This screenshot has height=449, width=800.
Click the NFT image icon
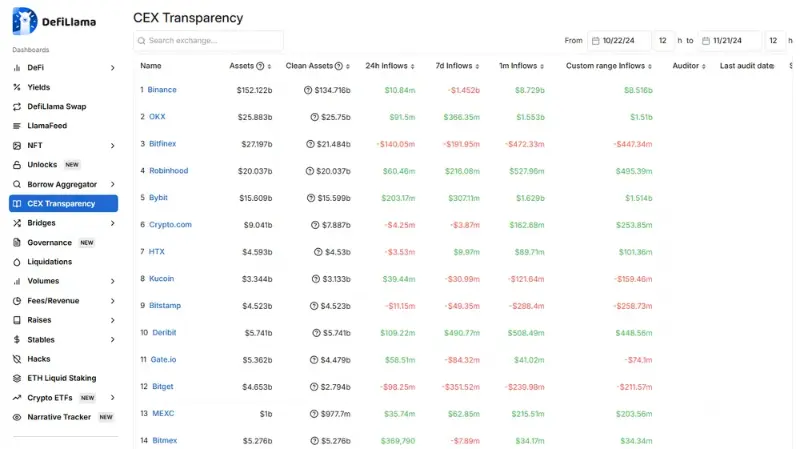tap(17, 145)
